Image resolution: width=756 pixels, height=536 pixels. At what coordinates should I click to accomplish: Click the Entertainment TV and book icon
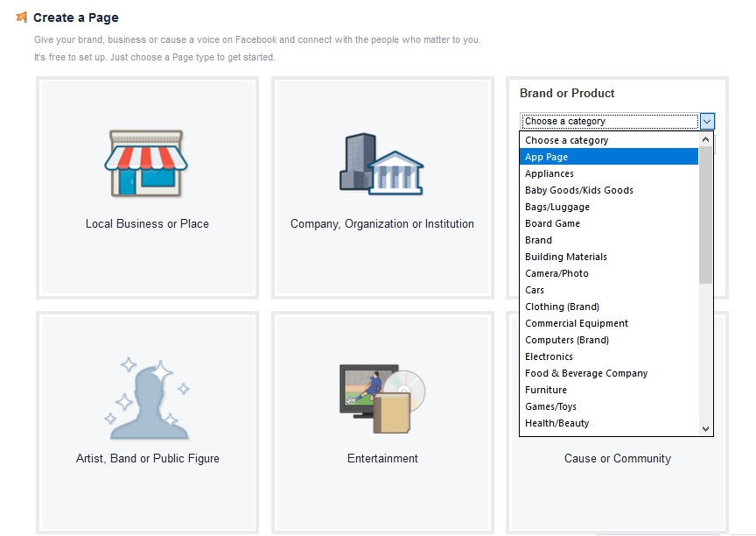(382, 398)
